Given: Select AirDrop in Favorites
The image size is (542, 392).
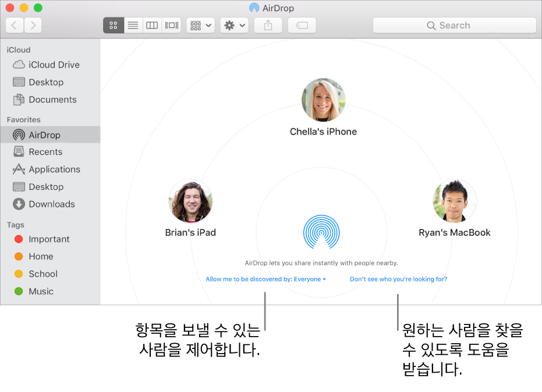Looking at the screenshot, I should (50, 135).
